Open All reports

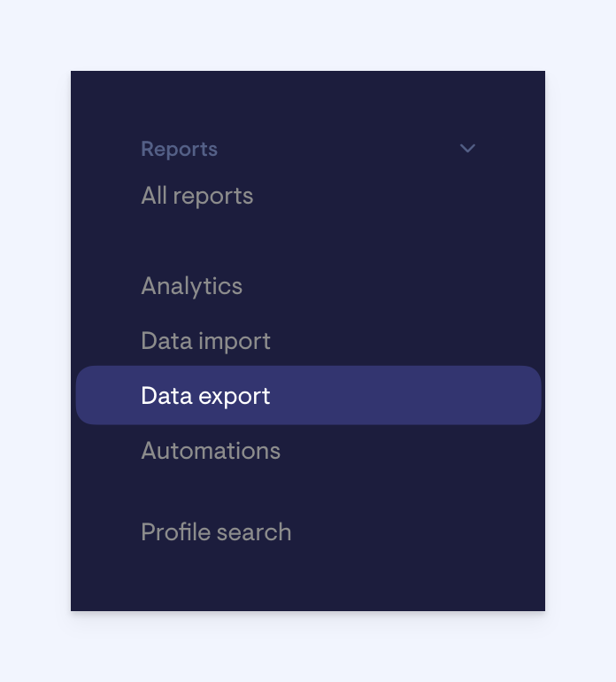pos(197,196)
